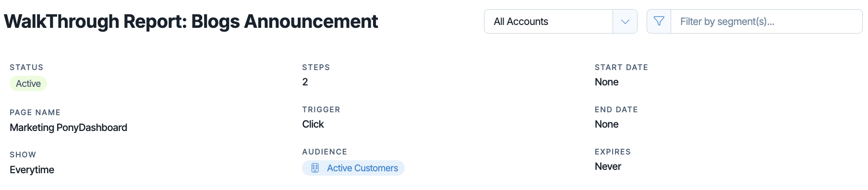Screen dimensions: 868x190
Task: Click the Start Date None value
Action: coord(606,82)
